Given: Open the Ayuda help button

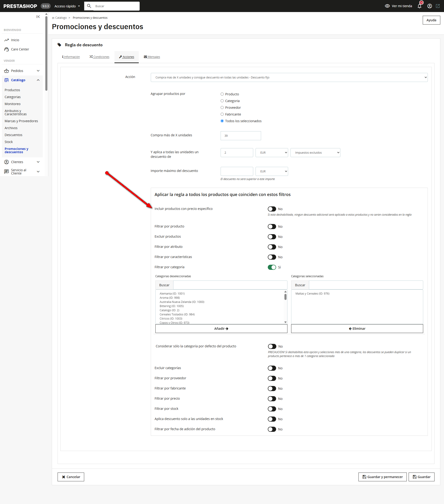Looking at the screenshot, I should [431, 20].
